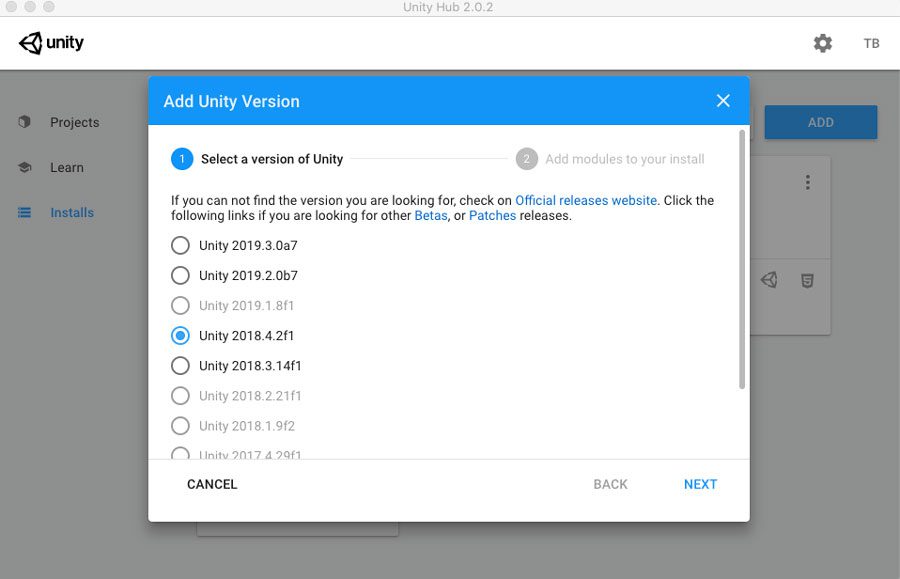Click step 2 circle in the wizard
The width and height of the screenshot is (900, 579).
point(526,159)
